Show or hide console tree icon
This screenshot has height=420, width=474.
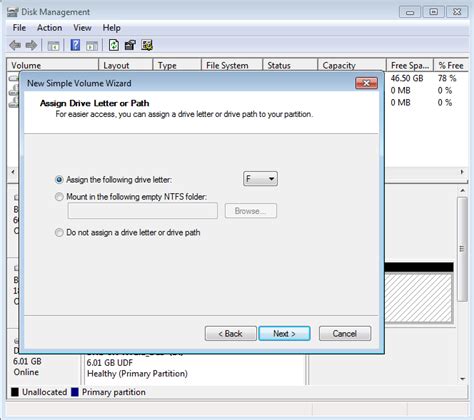coord(53,46)
